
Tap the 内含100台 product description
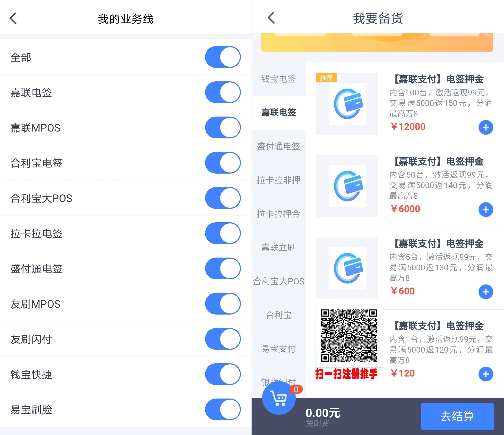click(x=441, y=103)
